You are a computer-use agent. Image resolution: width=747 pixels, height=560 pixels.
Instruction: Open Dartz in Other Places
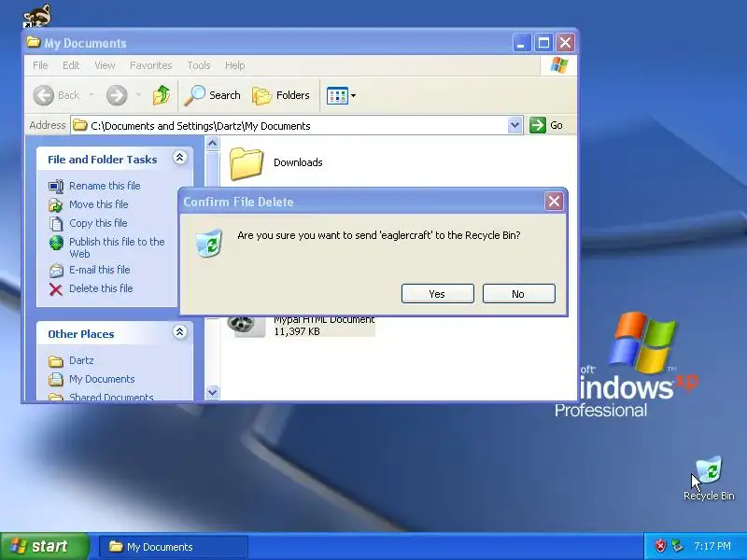point(81,360)
